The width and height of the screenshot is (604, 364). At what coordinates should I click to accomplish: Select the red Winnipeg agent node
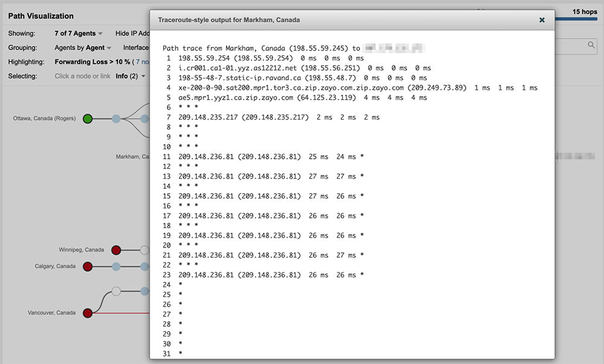[116, 250]
